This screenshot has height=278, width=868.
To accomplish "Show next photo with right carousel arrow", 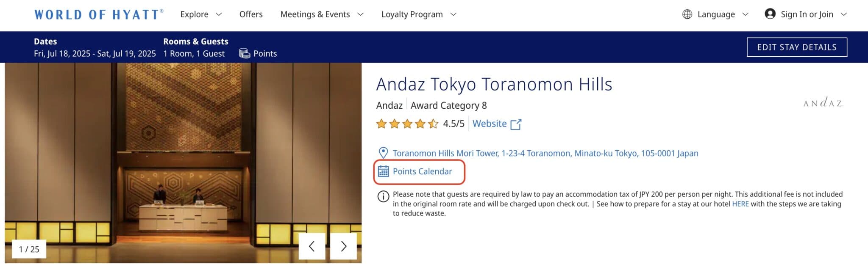I will [343, 246].
